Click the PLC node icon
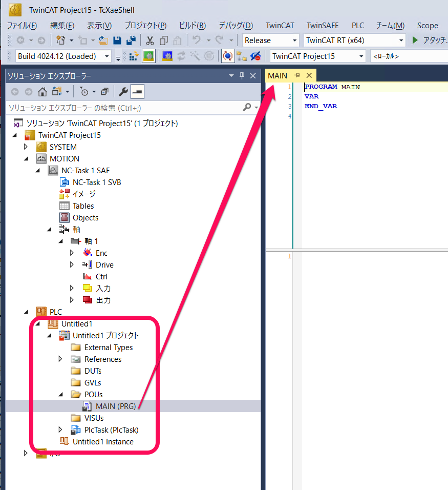The height and width of the screenshot is (490, 448). (x=41, y=312)
